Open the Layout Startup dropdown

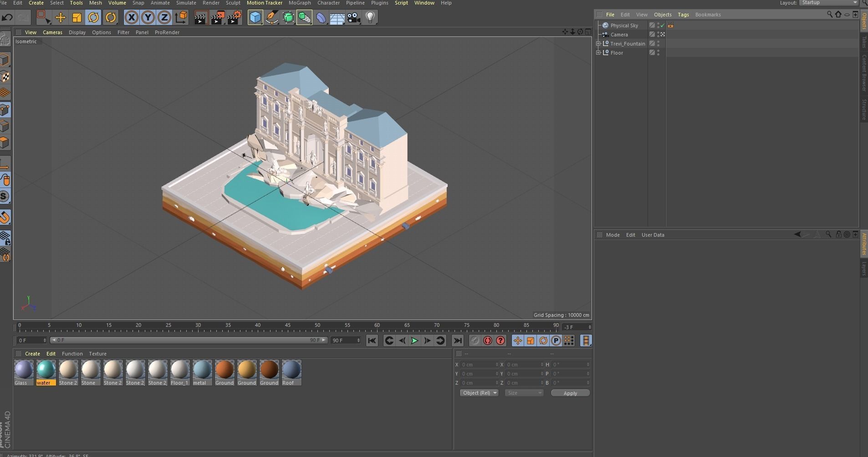[829, 3]
